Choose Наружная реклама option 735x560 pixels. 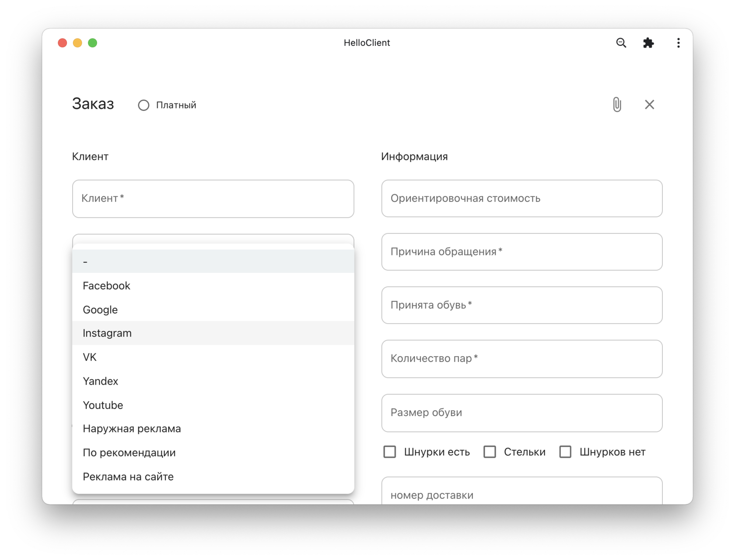tap(213, 428)
